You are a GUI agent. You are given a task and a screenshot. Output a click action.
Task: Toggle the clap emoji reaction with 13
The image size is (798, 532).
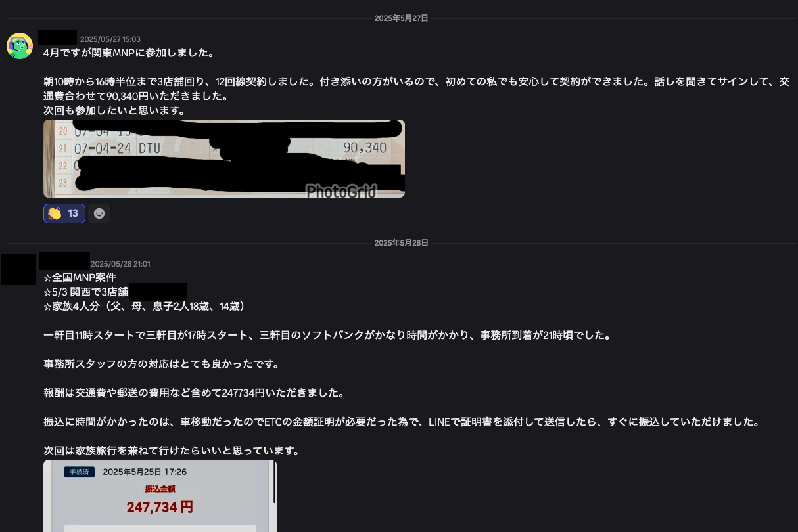tap(64, 213)
